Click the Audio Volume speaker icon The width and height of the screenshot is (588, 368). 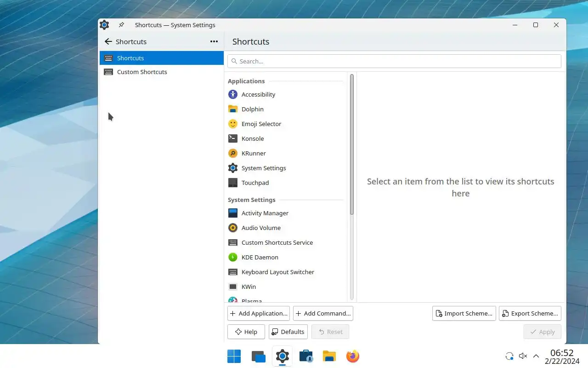click(x=233, y=228)
